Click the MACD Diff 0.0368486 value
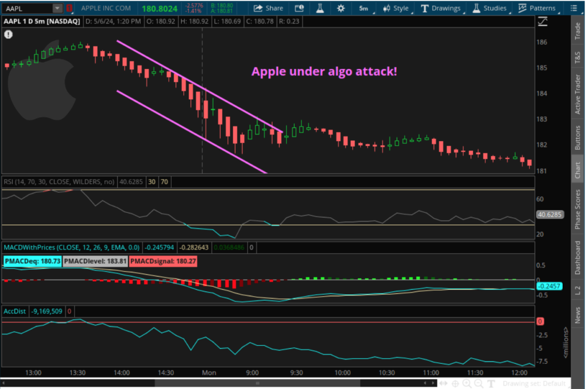 pos(229,247)
